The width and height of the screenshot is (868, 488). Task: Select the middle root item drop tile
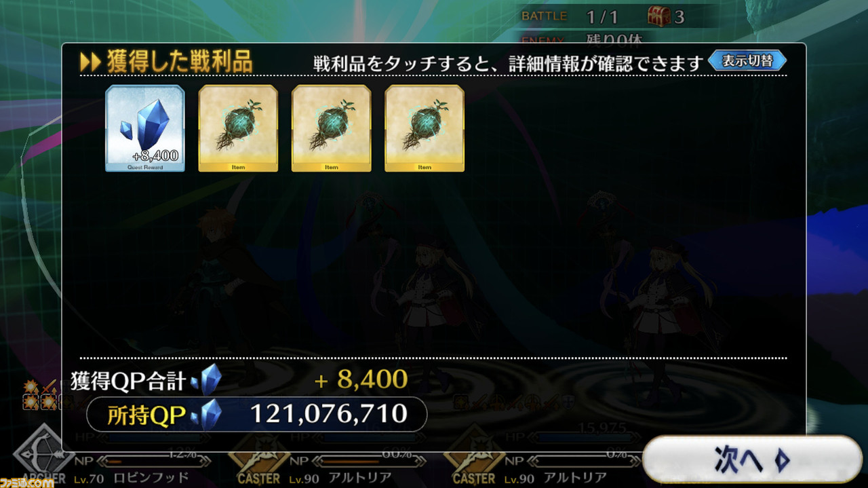(331, 128)
